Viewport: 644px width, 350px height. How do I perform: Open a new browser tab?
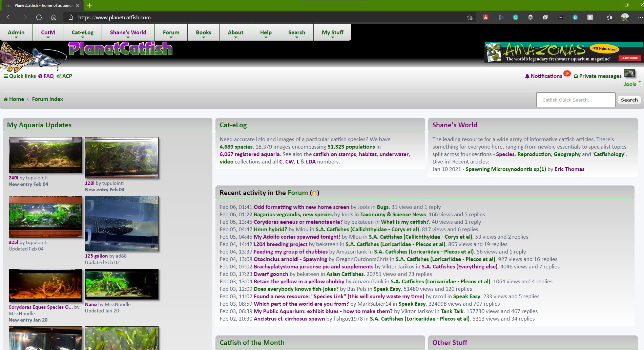click(89, 5)
